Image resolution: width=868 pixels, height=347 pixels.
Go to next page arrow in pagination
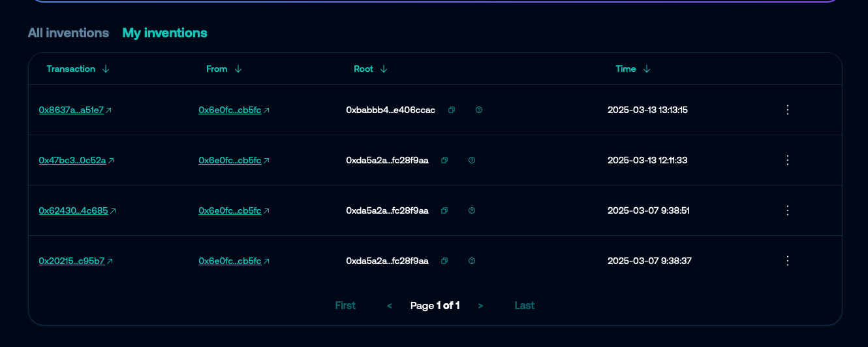(x=480, y=306)
